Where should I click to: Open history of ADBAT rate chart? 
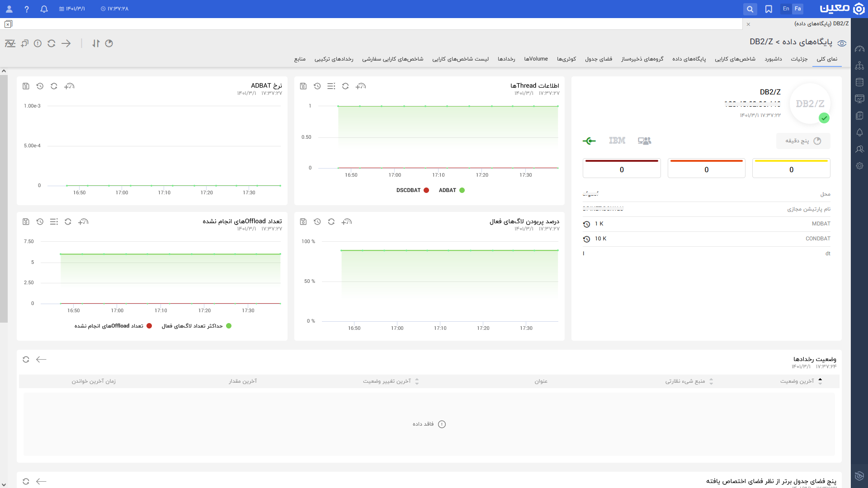point(40,86)
